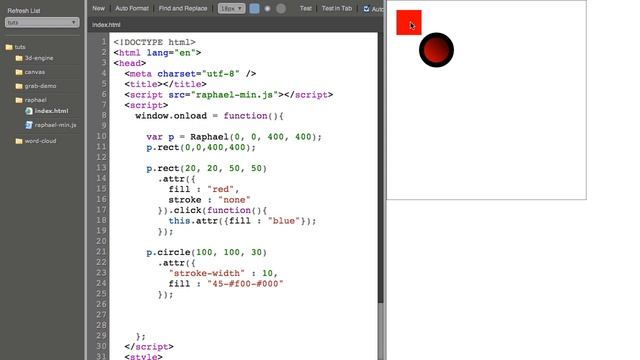The image size is (640, 360).
Task: Click the small white dot toolbar icon
Action: pyautogui.click(x=267, y=9)
